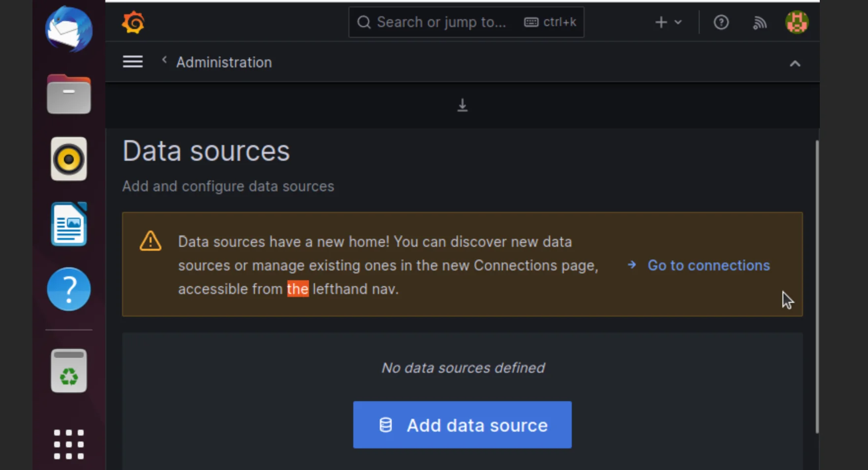This screenshot has height=470, width=868.
Task: Click the user profile avatar
Action: coord(796,22)
